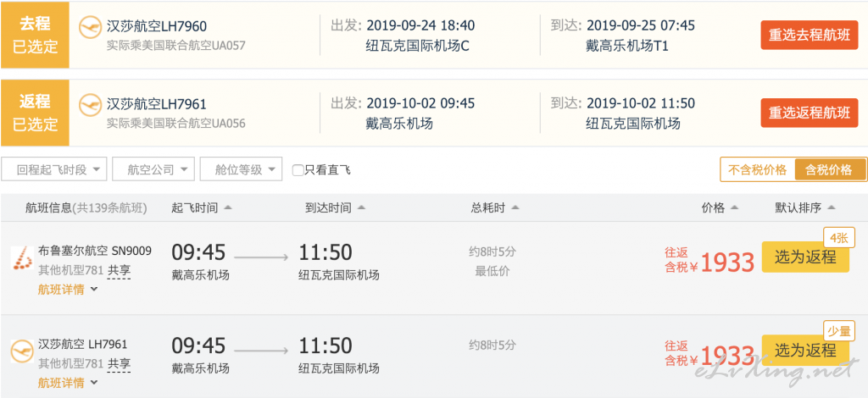Sort flights by 起飞时间 arrow
The width and height of the screenshot is (868, 398).
228,208
